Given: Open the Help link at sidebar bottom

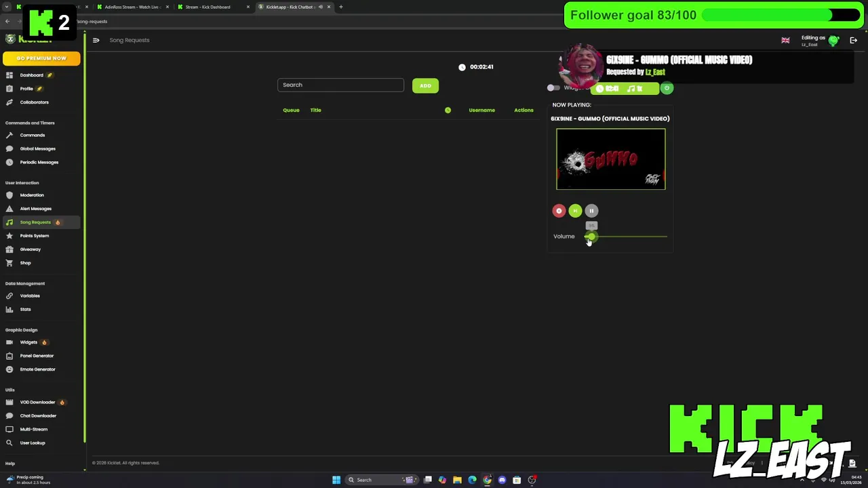Looking at the screenshot, I should click(10, 464).
